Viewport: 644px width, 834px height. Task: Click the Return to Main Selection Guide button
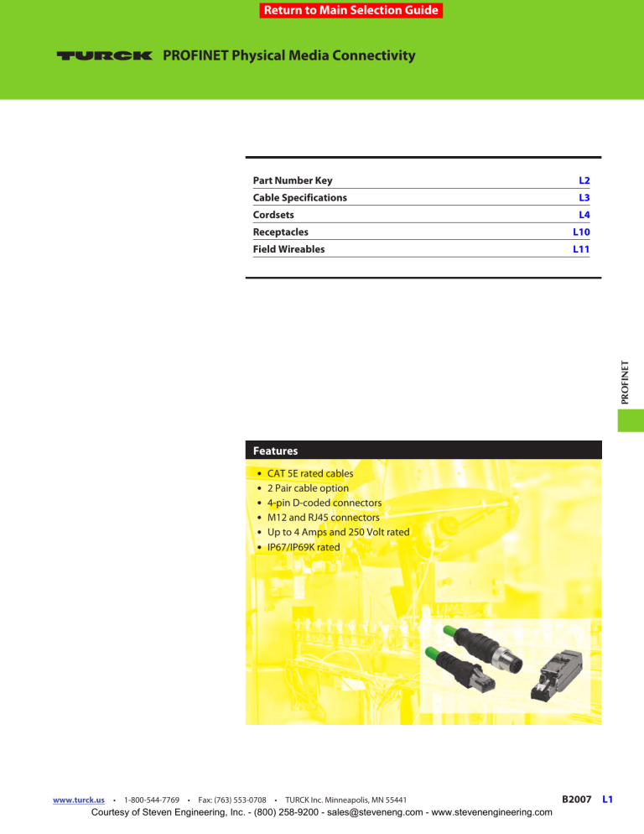point(351,10)
